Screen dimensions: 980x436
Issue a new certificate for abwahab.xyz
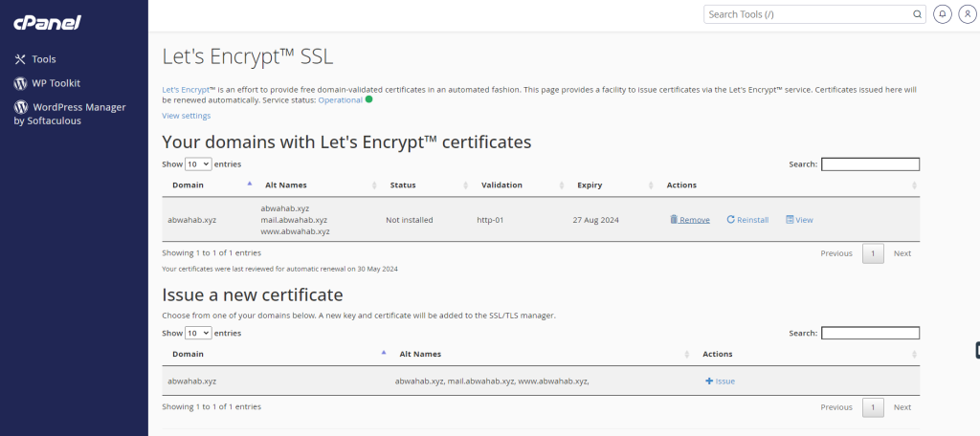pos(720,381)
